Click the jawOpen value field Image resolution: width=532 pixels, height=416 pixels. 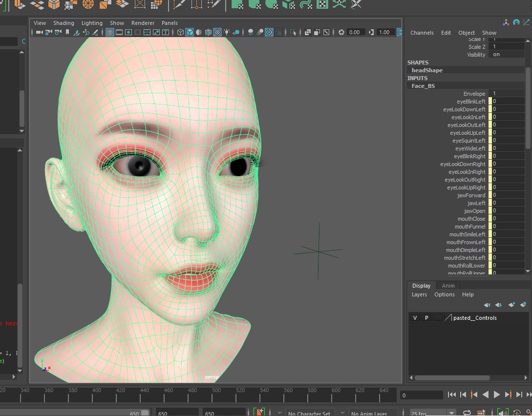pyautogui.click(x=507, y=211)
